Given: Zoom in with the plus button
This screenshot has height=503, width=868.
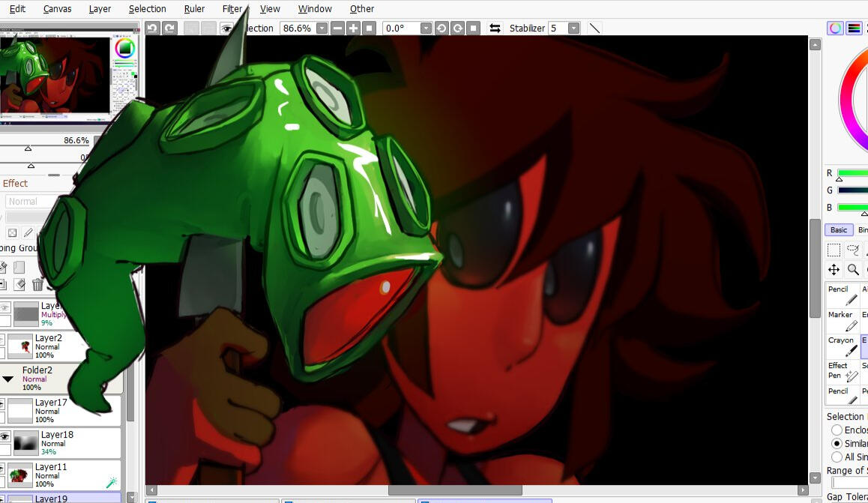Looking at the screenshot, I should pos(354,28).
